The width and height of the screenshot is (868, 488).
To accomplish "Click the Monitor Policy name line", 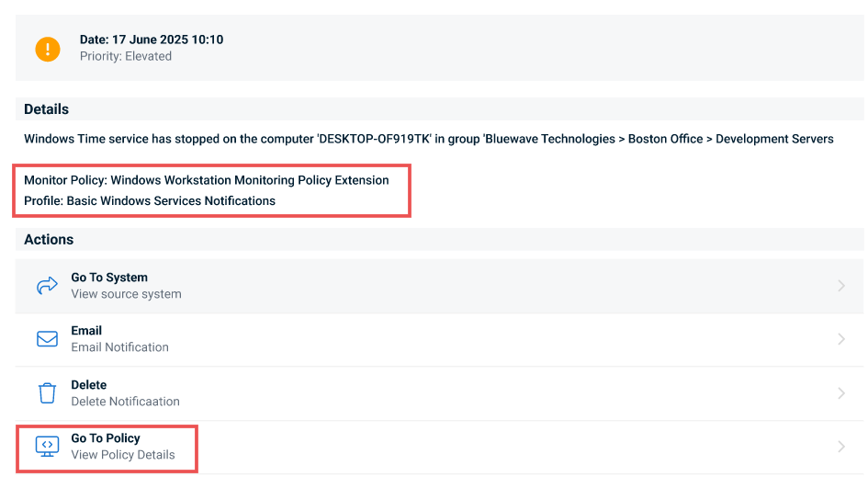I will (207, 180).
